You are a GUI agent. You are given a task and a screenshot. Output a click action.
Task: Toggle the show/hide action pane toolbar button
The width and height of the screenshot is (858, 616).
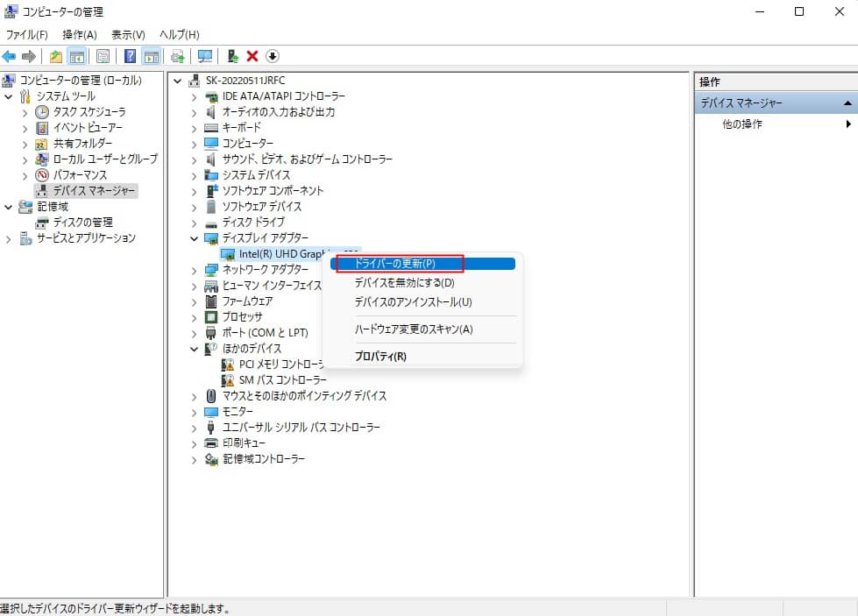(152, 56)
